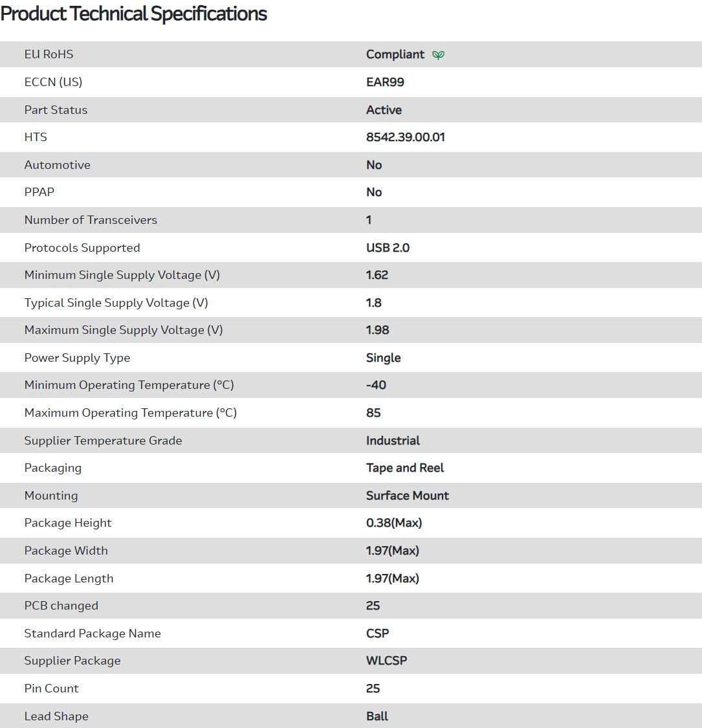
Task: Select the Part Status label
Action: pyautogui.click(x=56, y=110)
